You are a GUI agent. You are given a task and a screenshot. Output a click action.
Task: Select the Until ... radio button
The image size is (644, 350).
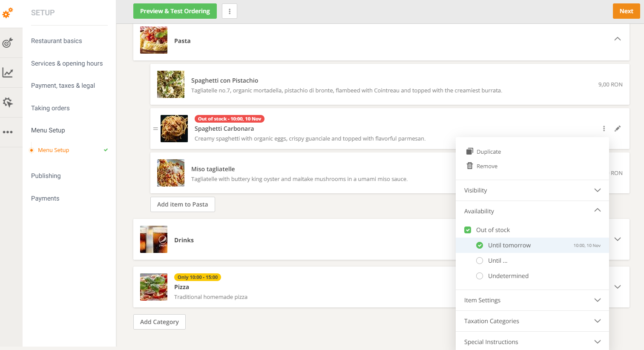[x=480, y=260]
